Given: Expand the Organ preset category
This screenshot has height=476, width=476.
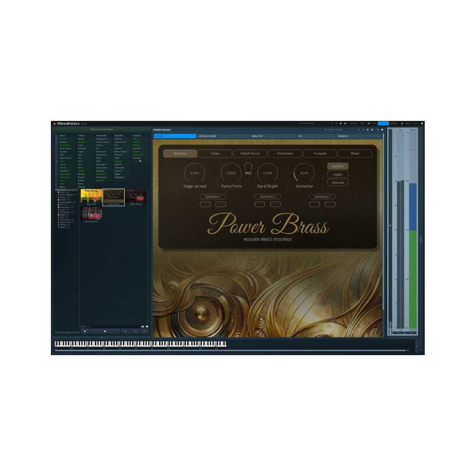Looking at the screenshot, I should coord(58,215).
